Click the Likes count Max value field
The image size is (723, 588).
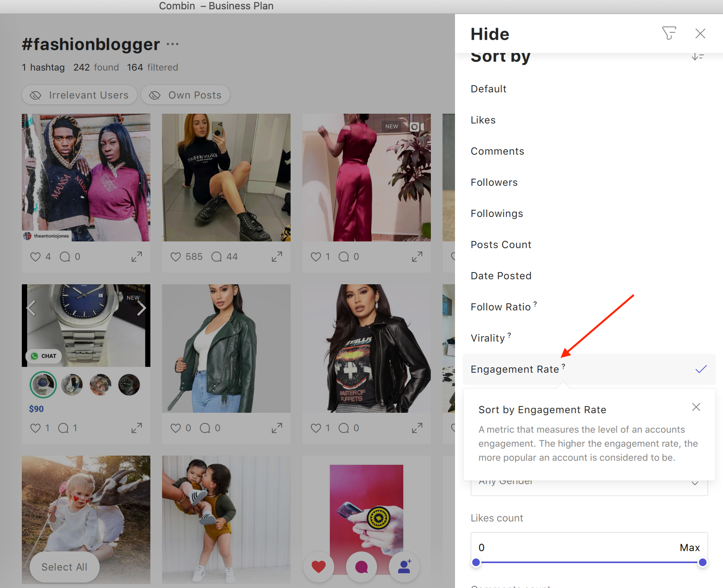(690, 548)
